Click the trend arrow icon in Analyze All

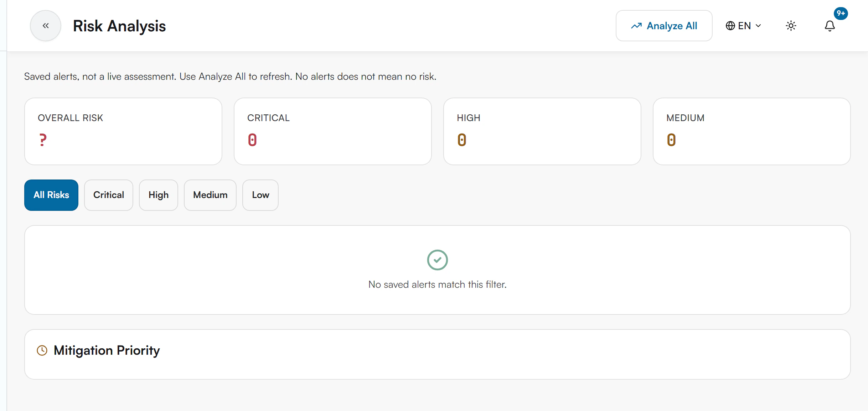(x=636, y=26)
